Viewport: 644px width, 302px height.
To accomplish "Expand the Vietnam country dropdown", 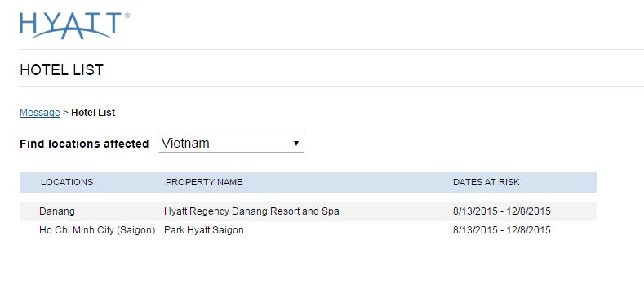I will click(231, 144).
